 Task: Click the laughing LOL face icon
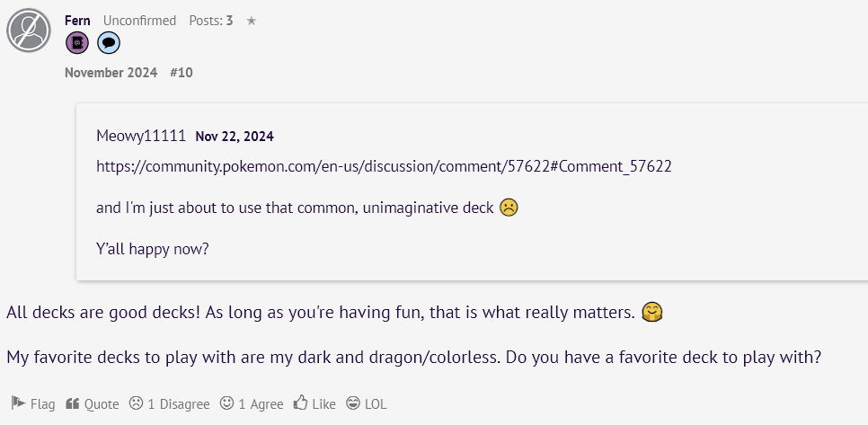click(352, 403)
